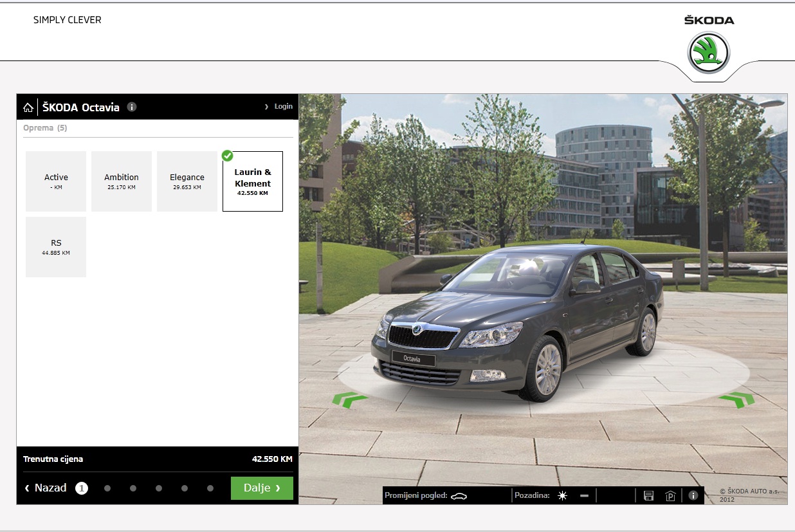Rotate the car right with green arrow
795x532 pixels.
pyautogui.click(x=737, y=400)
